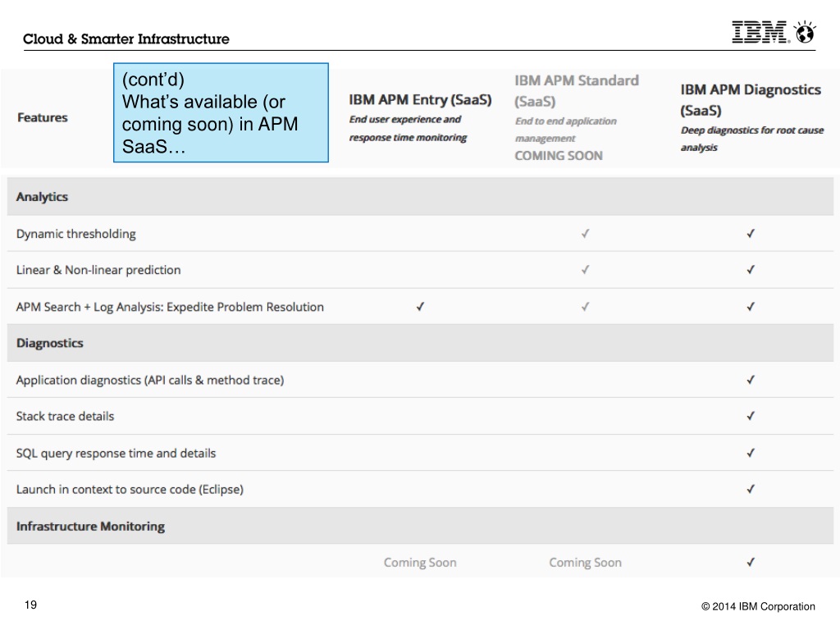Viewport: 840px width, 630px height.
Task: Click the SQL query response time checkmark
Action: tap(751, 453)
